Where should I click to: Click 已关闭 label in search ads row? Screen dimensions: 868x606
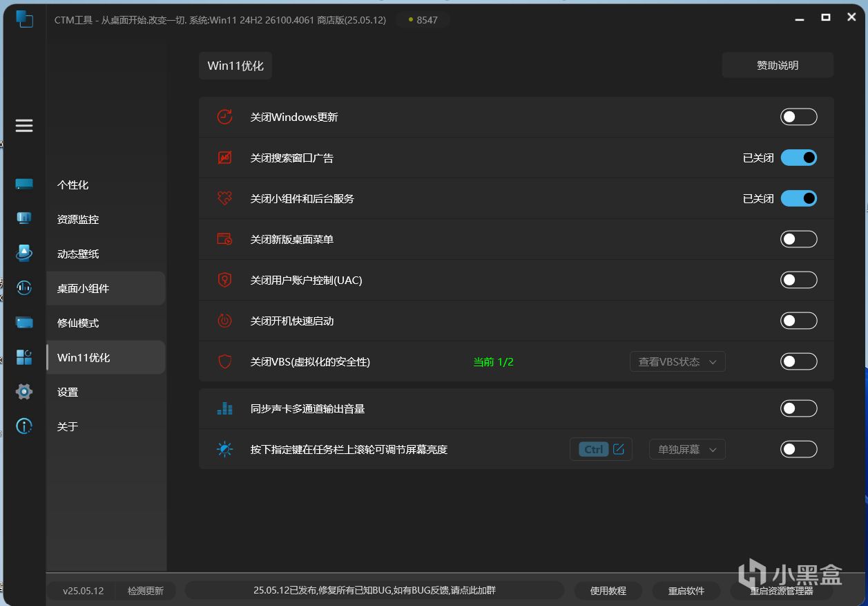pyautogui.click(x=758, y=158)
